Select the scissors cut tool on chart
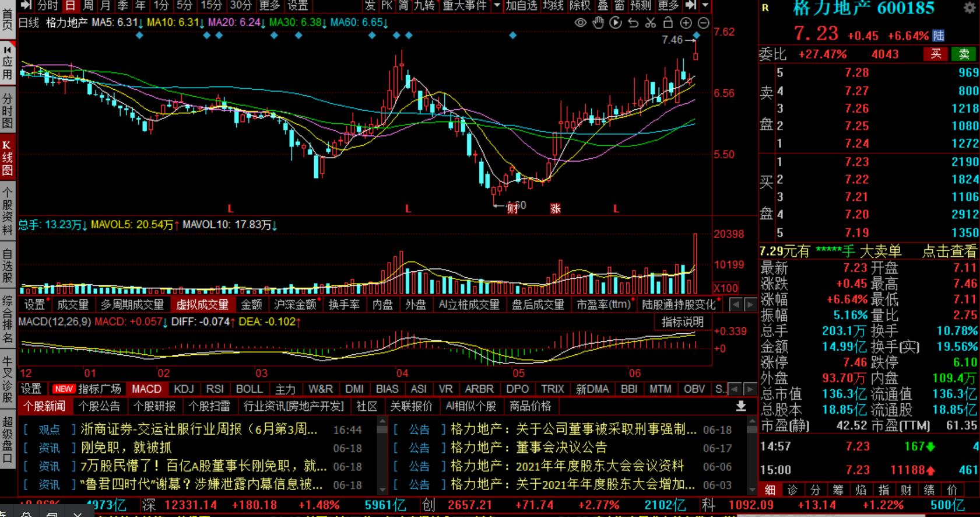 (x=651, y=23)
